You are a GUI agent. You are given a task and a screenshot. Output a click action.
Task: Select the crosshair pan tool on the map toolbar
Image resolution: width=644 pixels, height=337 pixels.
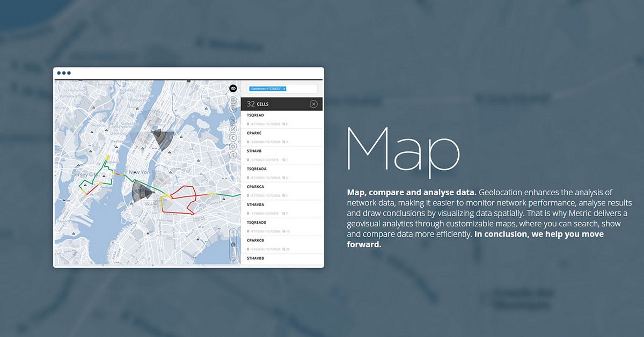click(x=232, y=101)
